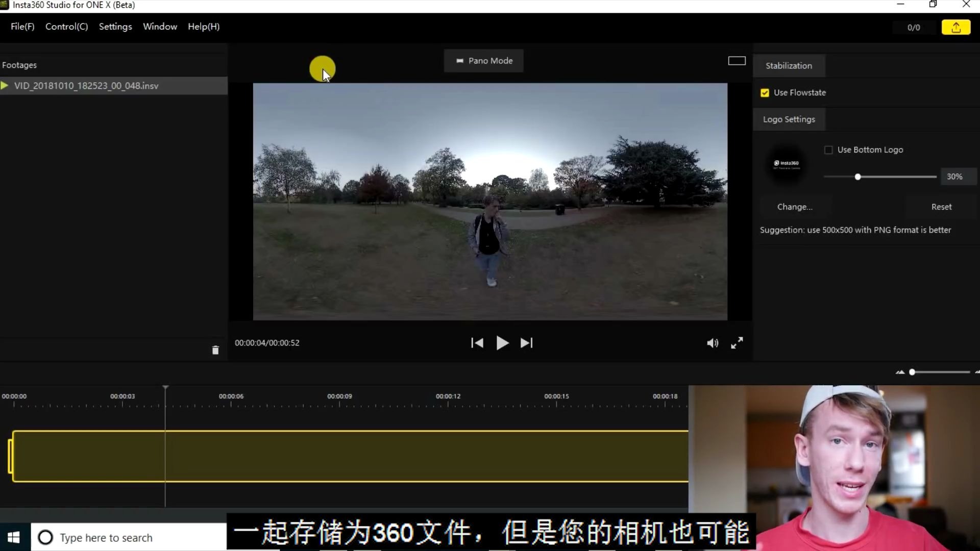Click the PNG format suggestion text
The height and width of the screenshot is (551, 980).
tap(855, 230)
